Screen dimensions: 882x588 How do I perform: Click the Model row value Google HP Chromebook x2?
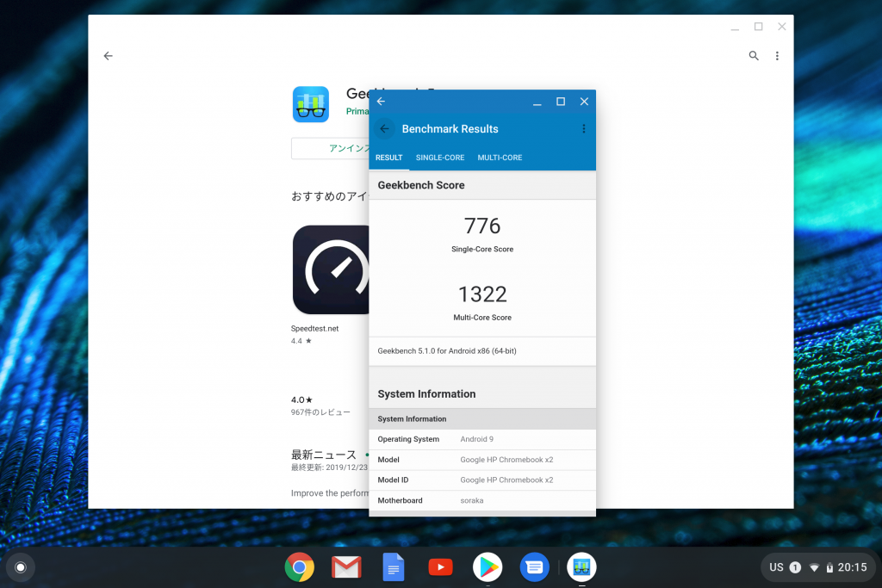506,460
